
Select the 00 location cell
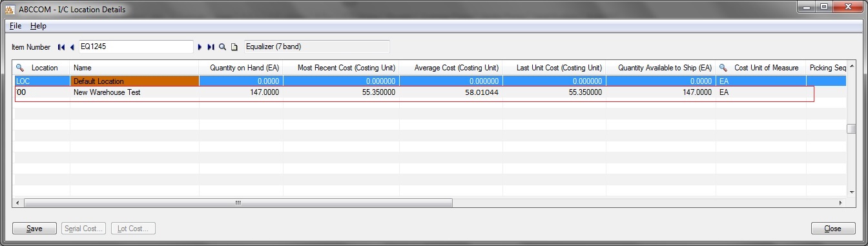pos(42,92)
